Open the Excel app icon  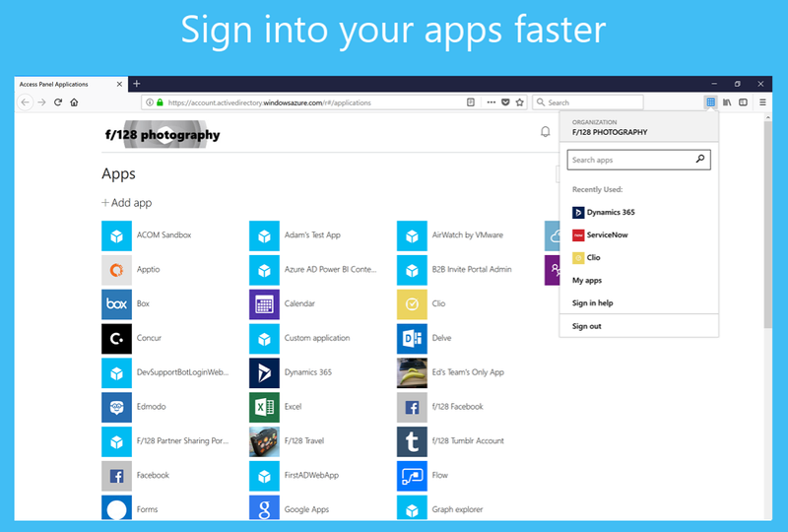(x=264, y=407)
